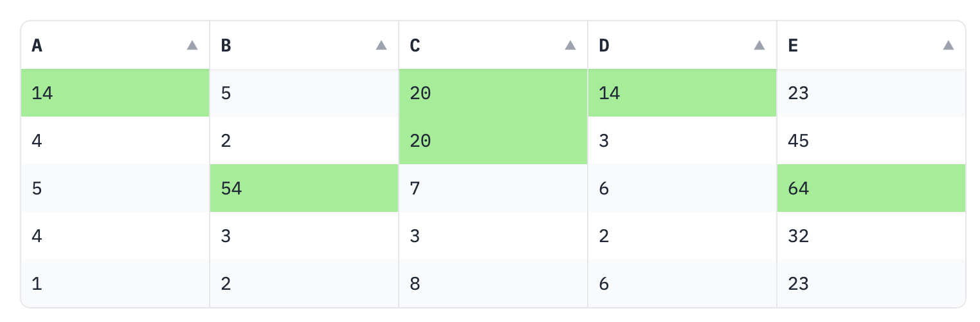Select the 5 cell in column B

304,93
